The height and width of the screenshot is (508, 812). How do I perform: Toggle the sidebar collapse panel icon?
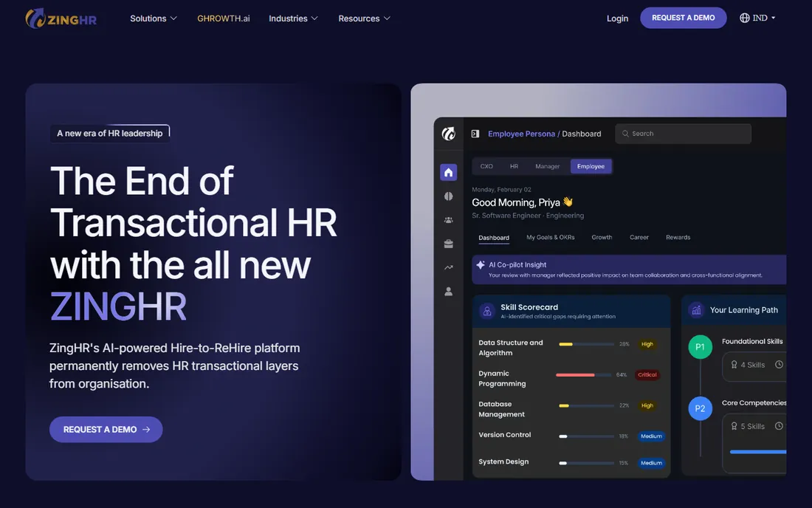475,134
